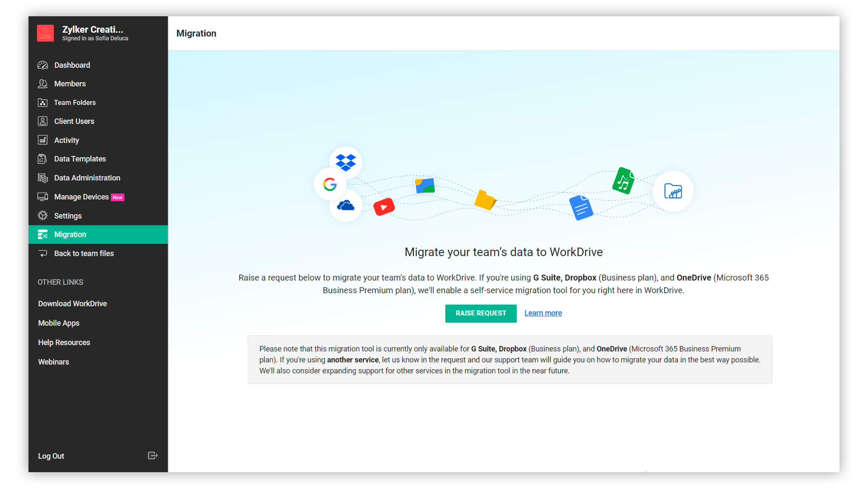
Task: Click the Manage Devices monitor icon
Action: pos(42,197)
